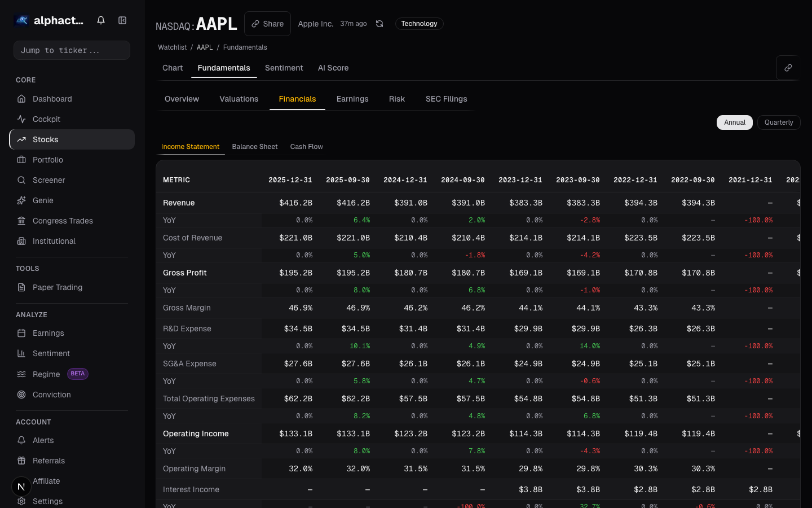
Task: Click the notification bell icon
Action: tap(100, 20)
